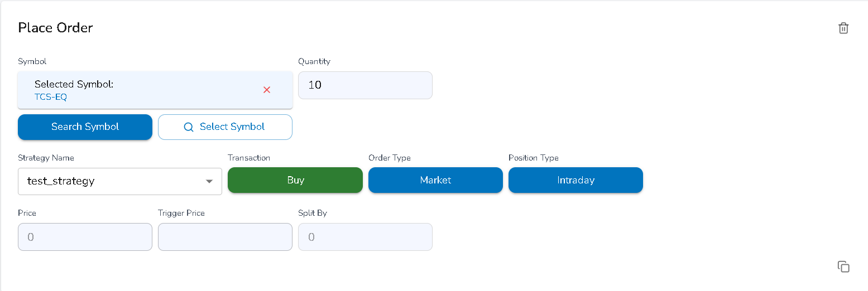The width and height of the screenshot is (868, 291).
Task: Click the Transaction label text
Action: 249,158
